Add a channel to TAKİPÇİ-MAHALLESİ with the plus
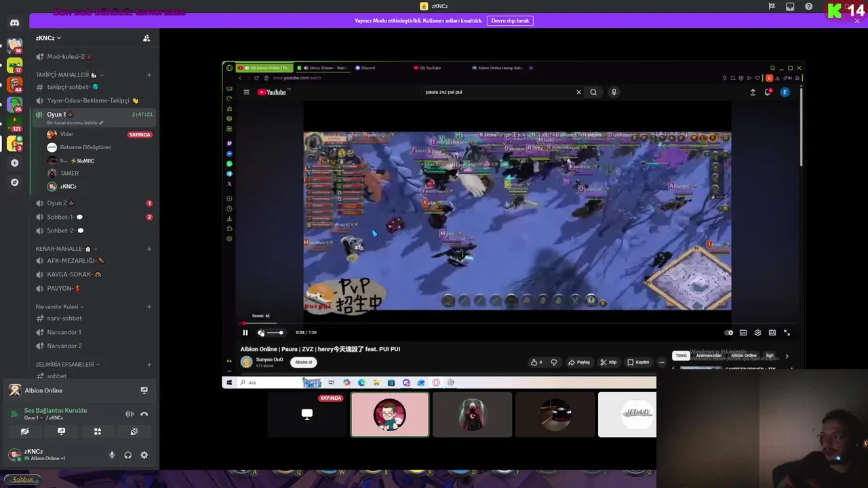The height and width of the screenshot is (488, 868). pos(149,75)
